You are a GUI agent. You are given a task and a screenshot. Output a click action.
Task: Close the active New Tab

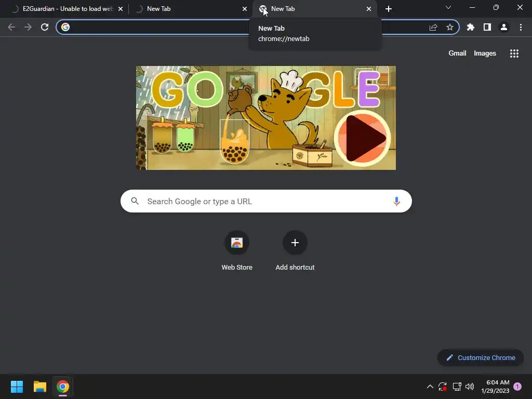pyautogui.click(x=369, y=9)
